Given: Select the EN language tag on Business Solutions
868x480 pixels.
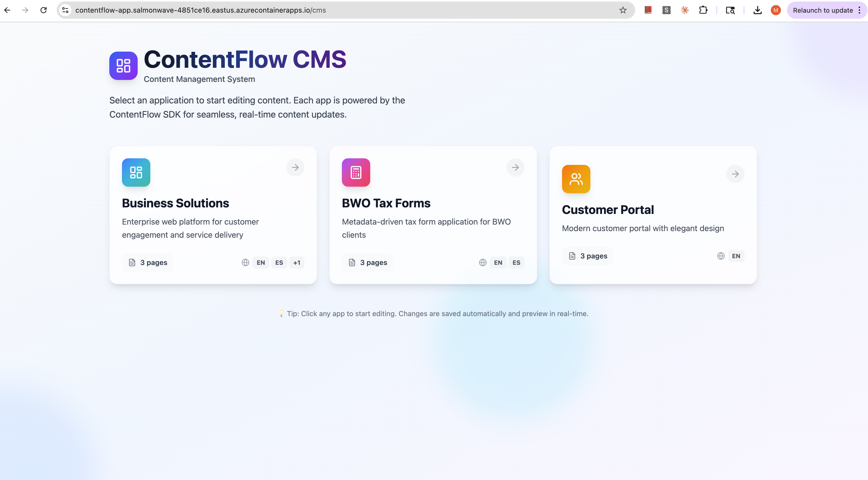Looking at the screenshot, I should 261,263.
